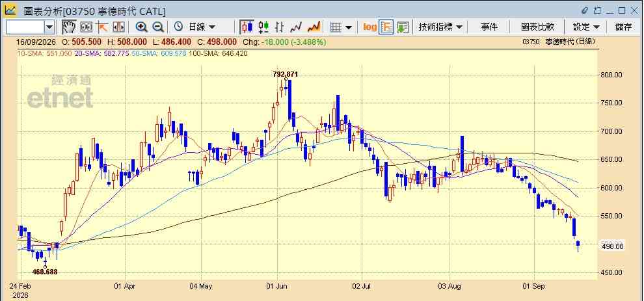Click the 450.00 price axis label
The width and height of the screenshot is (644, 301).
613,272
